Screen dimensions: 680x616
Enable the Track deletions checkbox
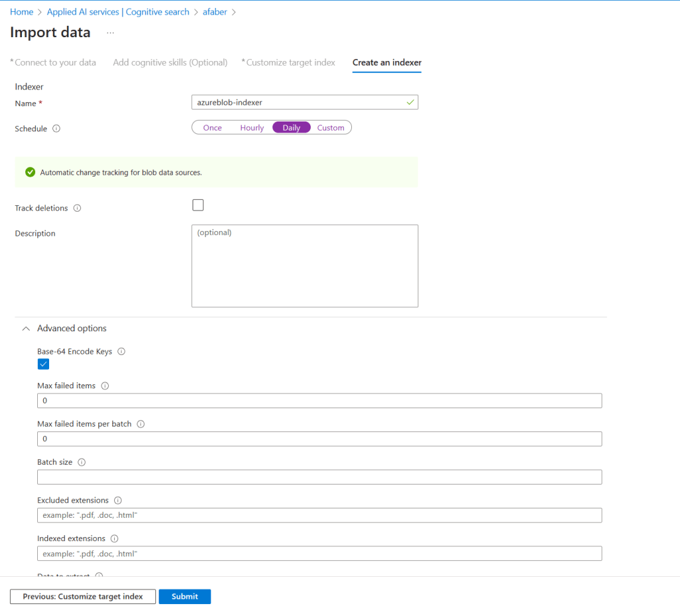coord(198,205)
